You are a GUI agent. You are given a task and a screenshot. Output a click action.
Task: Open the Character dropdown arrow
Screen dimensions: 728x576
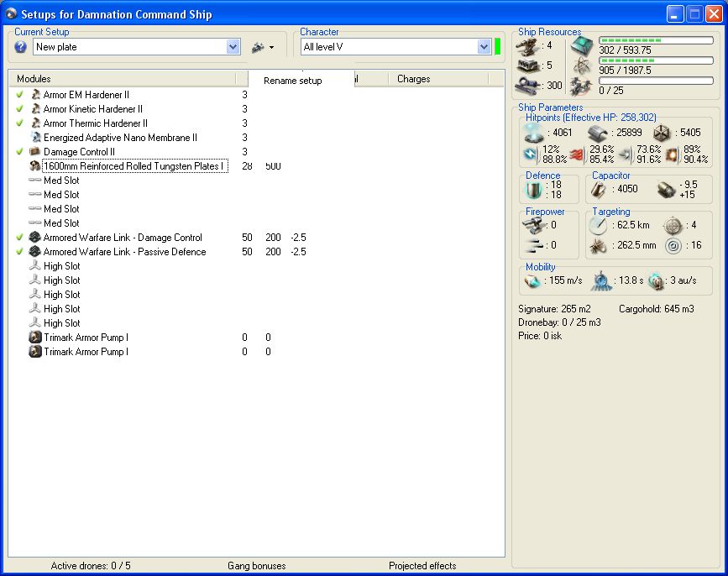pyautogui.click(x=484, y=47)
